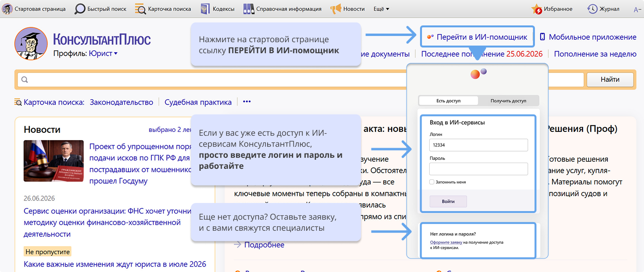
Task: Expand the three dots more options
Action: (x=247, y=102)
